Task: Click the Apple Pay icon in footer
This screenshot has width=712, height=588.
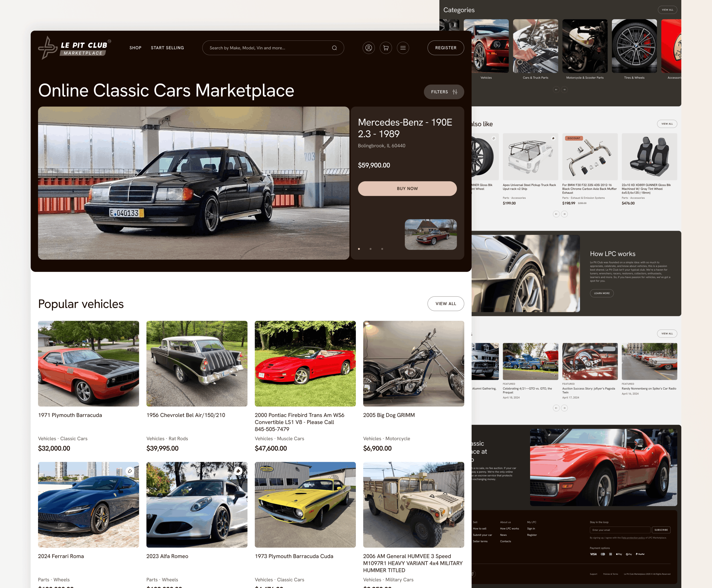Action: click(x=619, y=554)
